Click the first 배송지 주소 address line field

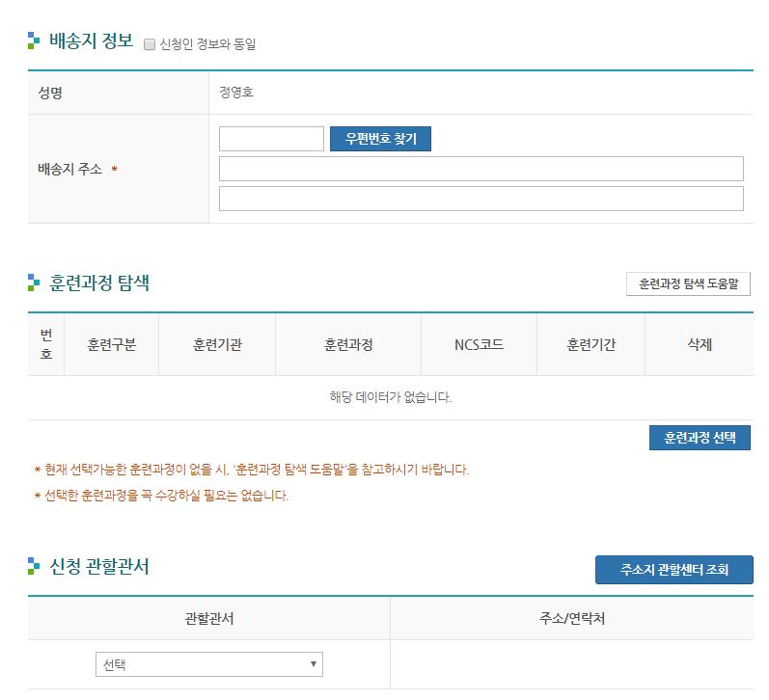(x=481, y=169)
